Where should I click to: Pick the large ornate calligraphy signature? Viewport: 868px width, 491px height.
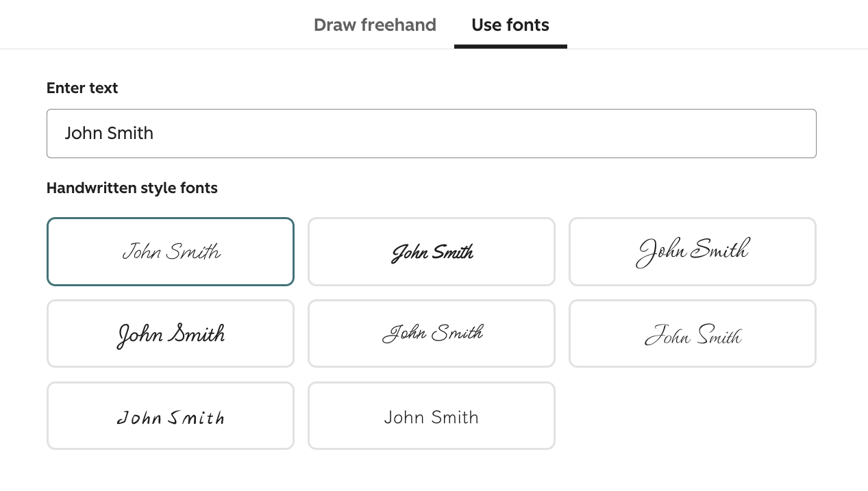693,251
